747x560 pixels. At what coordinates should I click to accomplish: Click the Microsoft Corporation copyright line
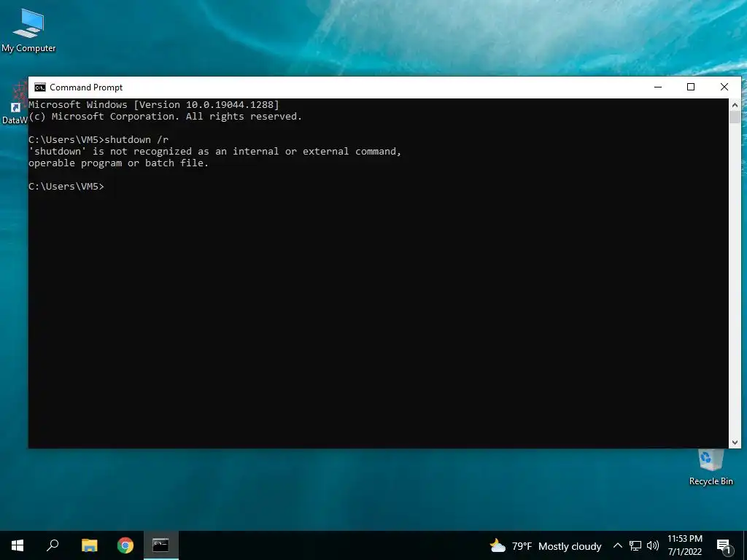[x=166, y=117]
